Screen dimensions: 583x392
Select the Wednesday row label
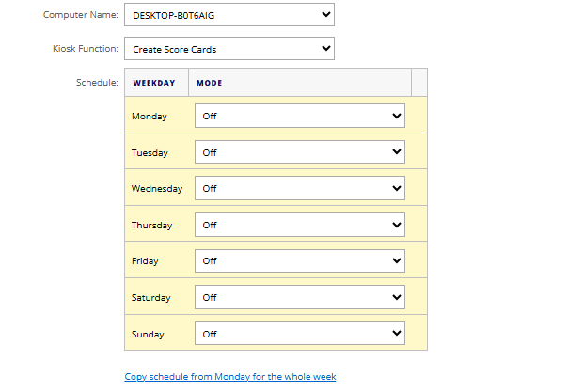[x=157, y=189]
